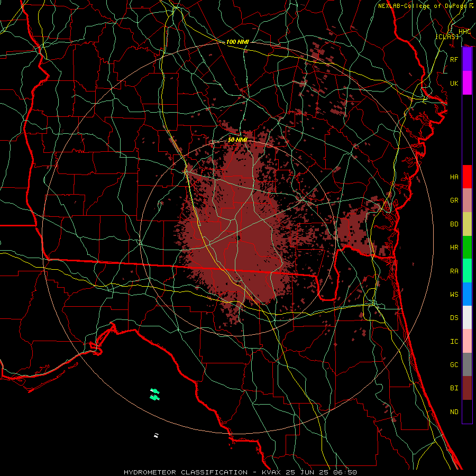
Task: Click the RA legend label
Action: (x=454, y=271)
